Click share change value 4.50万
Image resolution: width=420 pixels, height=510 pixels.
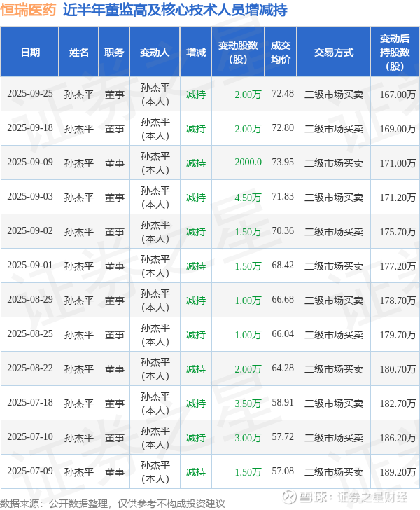[248, 198]
